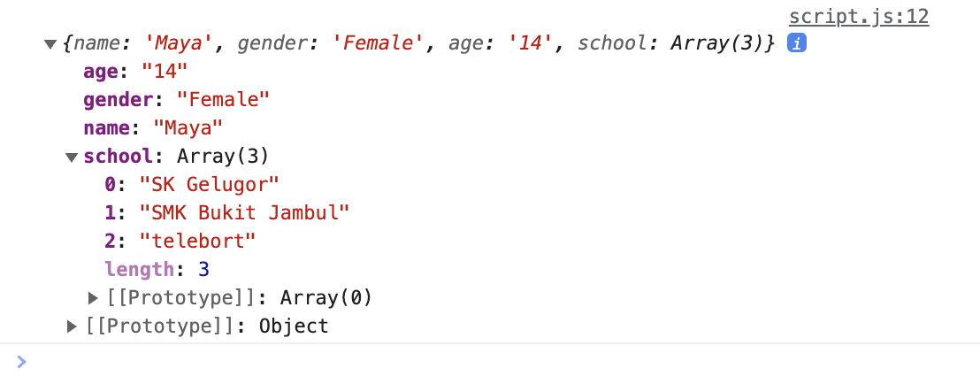Click the object preview summary line

tap(416, 43)
